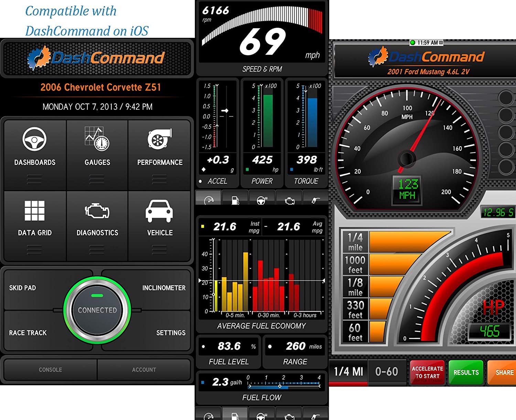
Task: Select engine tab beneath FUEL FLOW panel
Action: (289, 414)
